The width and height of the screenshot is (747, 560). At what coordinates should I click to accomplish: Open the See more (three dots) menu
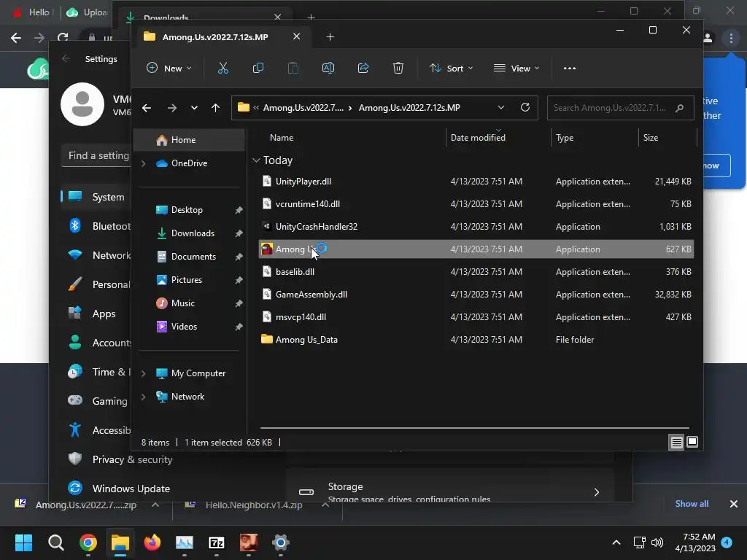(x=569, y=68)
